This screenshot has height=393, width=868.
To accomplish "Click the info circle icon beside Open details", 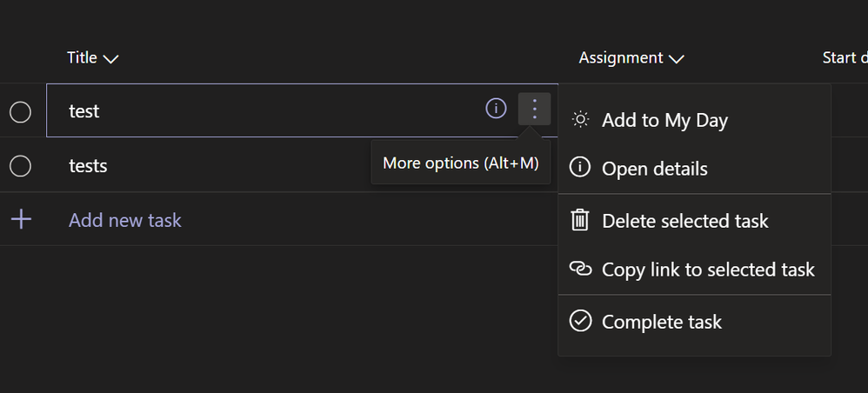I will click(580, 169).
